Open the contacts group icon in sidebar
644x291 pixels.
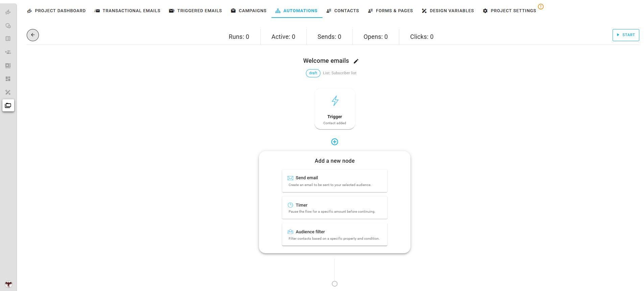pos(8,52)
